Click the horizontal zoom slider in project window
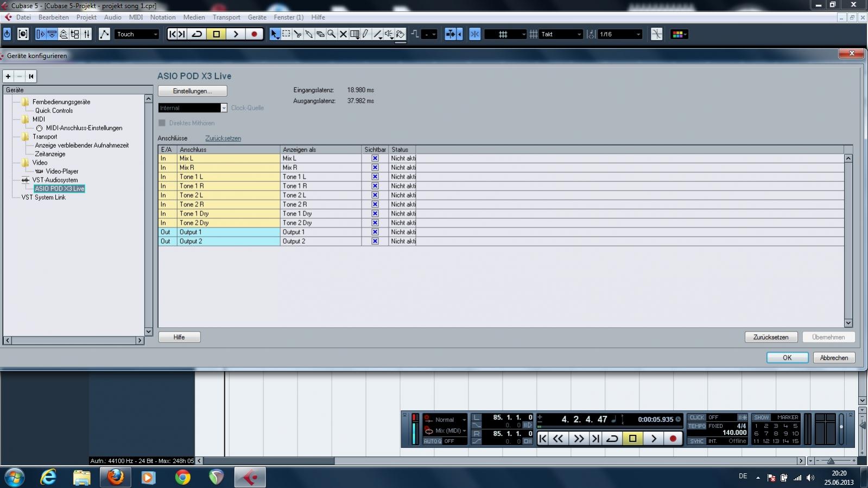This screenshot has height=488, width=868. point(831,461)
